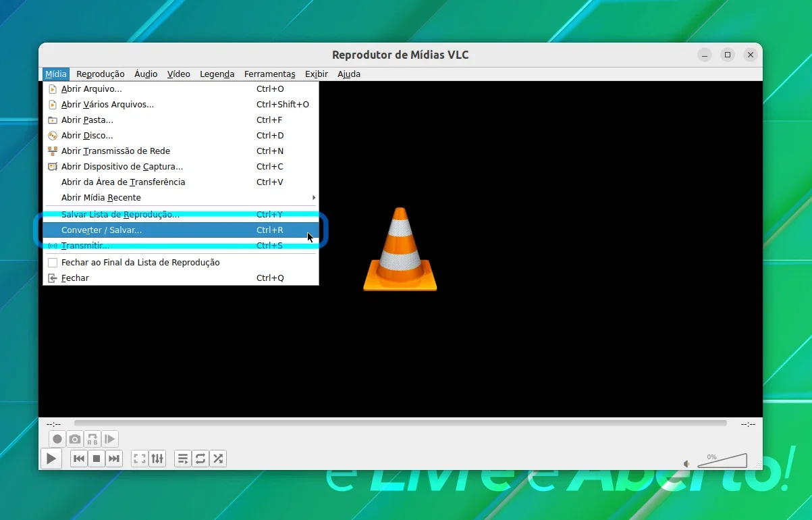The image size is (812, 520).
Task: Open the Ajuda menu
Action: tap(349, 74)
